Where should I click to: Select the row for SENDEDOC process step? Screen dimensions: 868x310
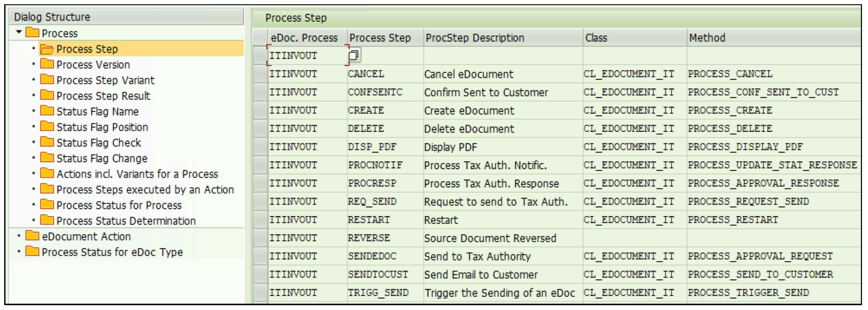tap(260, 256)
